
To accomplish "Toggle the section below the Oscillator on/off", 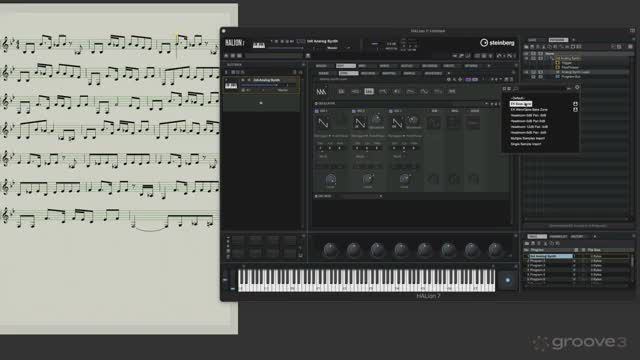I will point(316,196).
